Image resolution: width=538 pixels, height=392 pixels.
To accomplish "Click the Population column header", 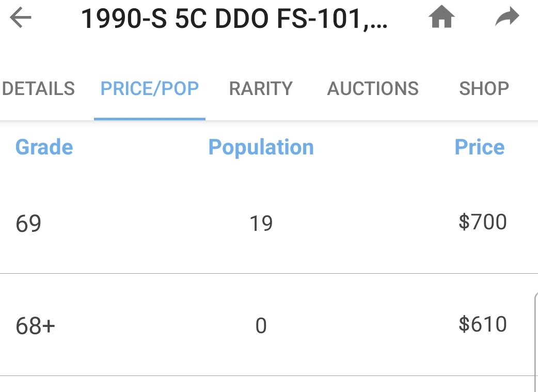I will coord(261,148).
